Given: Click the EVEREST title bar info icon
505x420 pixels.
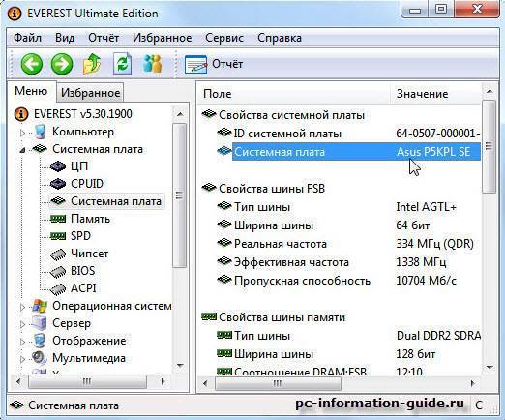Looking at the screenshot, I should pos(14,14).
